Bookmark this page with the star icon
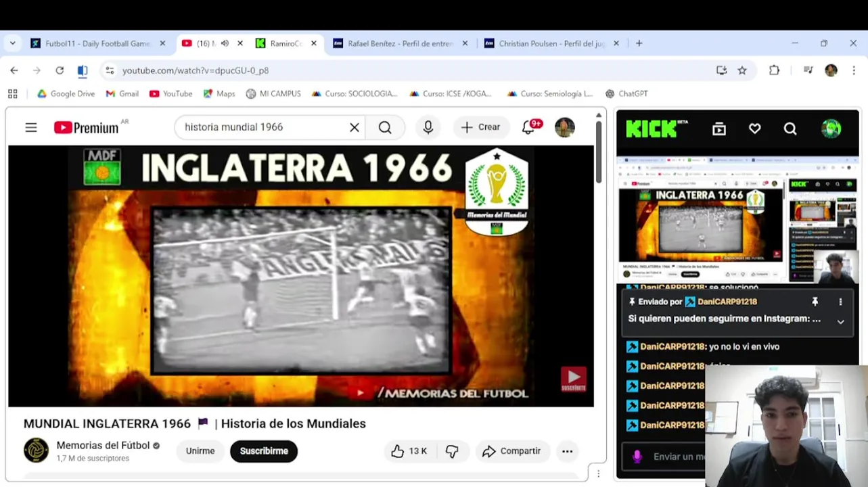The height and width of the screenshot is (487, 868). [x=742, y=70]
